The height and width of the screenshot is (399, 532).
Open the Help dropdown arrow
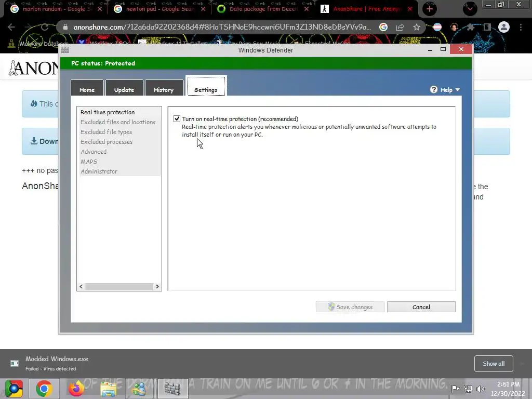[x=458, y=89]
